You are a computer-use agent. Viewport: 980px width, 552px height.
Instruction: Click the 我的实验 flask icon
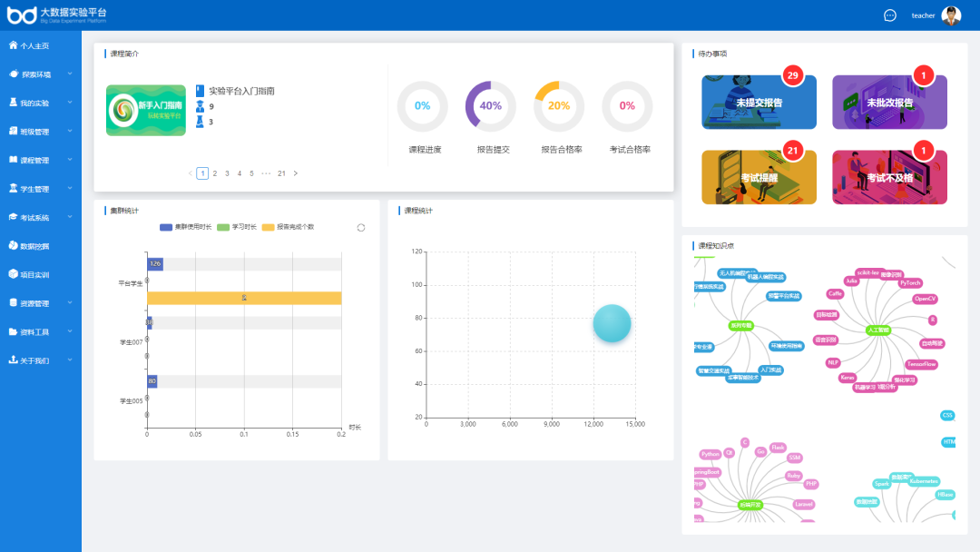(13, 102)
